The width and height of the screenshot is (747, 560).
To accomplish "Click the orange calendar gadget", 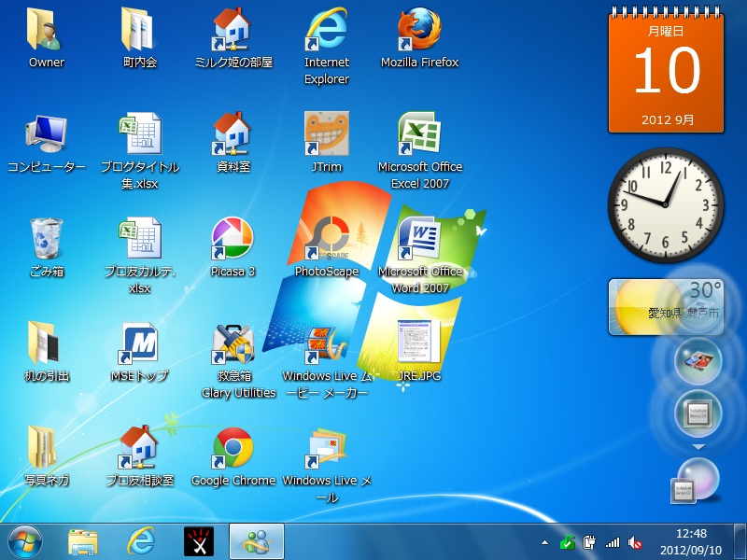I will [666, 70].
